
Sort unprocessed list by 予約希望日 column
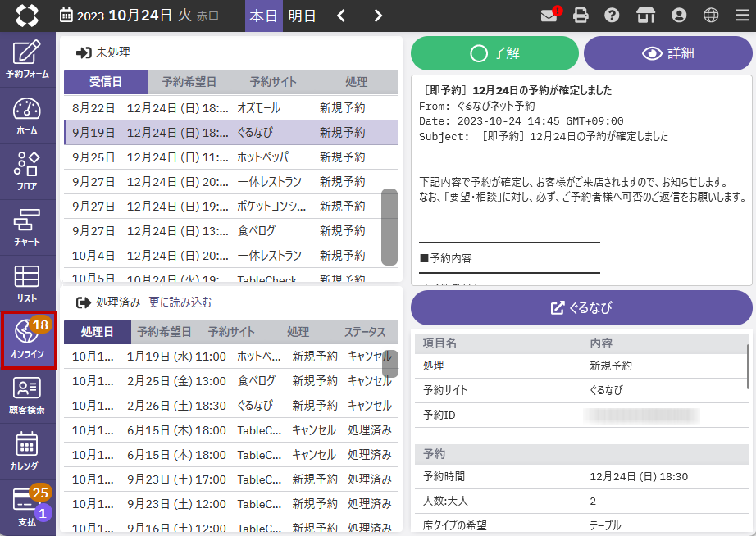click(189, 82)
